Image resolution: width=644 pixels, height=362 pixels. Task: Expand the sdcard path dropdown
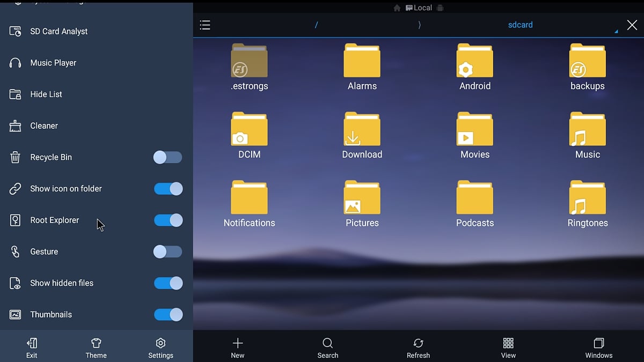pos(616,31)
